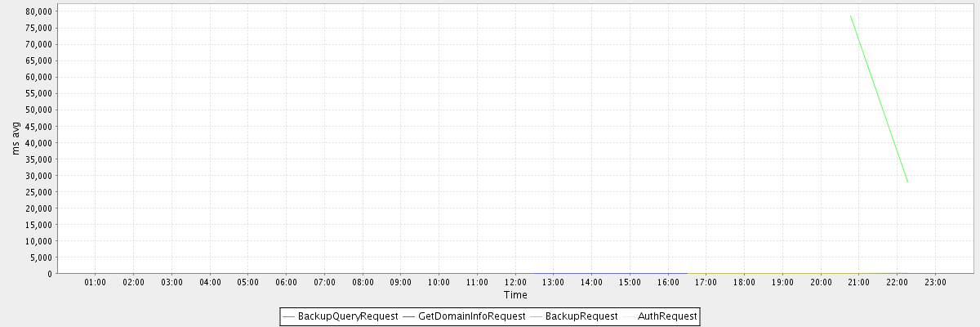Click the red BackupQueryRequest line swatch
Screen dimensions: 980x327
[289, 316]
